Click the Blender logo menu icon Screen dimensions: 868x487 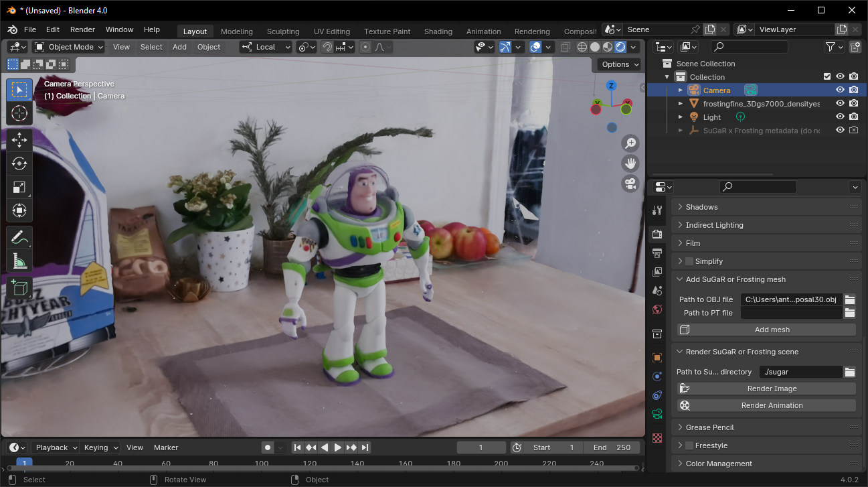tap(12, 29)
